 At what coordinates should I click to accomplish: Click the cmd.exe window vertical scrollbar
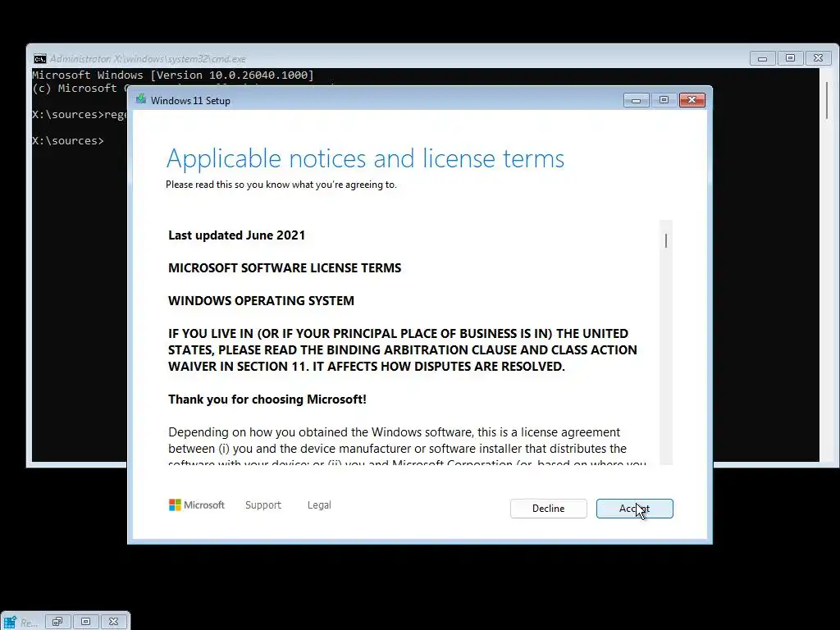(827, 263)
